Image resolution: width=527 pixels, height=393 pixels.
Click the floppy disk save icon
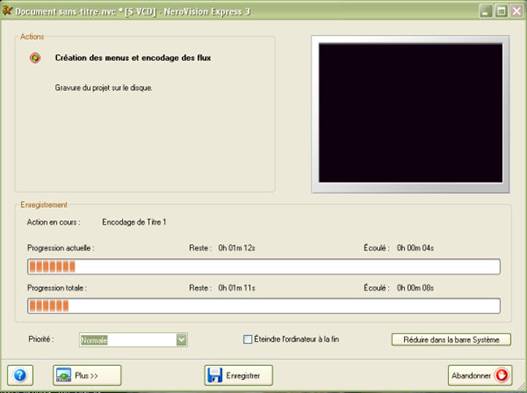pos(215,375)
